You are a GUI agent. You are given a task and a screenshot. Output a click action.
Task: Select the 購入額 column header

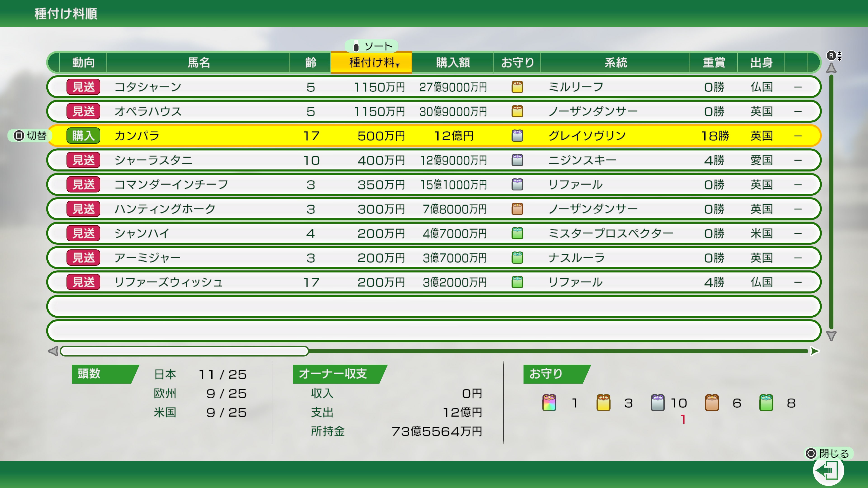pyautogui.click(x=453, y=62)
